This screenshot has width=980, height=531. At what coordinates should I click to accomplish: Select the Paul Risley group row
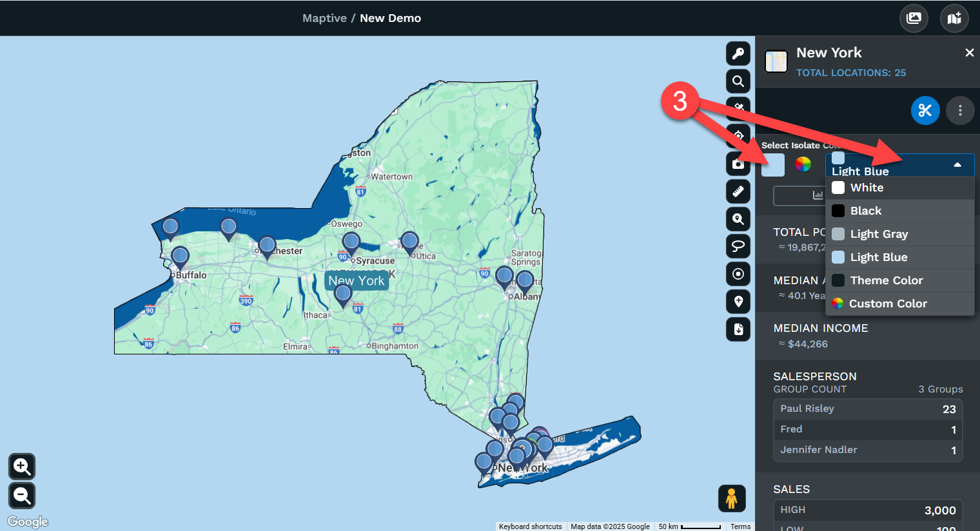click(868, 409)
